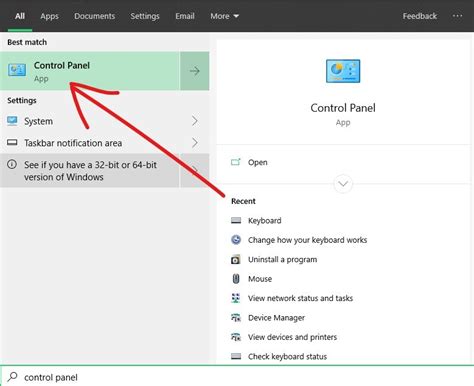Screen dimensions: 474x386
Task: Expand more actions with the circular chevron
Action: pyautogui.click(x=343, y=184)
